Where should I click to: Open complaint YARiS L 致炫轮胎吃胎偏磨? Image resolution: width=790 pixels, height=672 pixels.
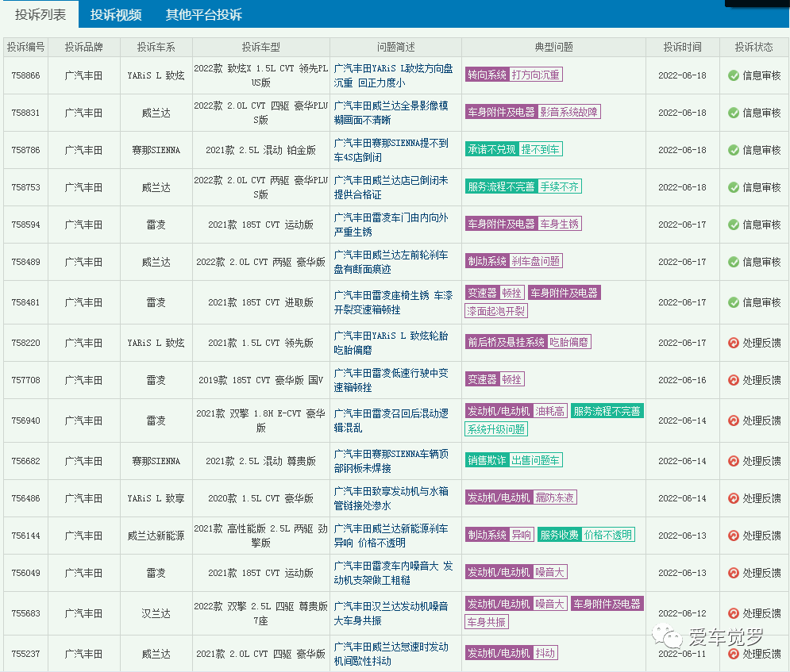391,343
